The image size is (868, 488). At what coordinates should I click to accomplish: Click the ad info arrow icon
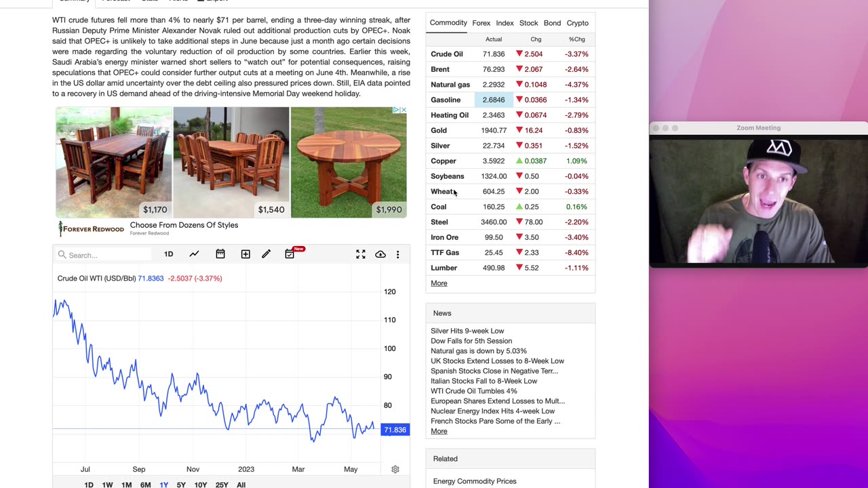[397, 110]
